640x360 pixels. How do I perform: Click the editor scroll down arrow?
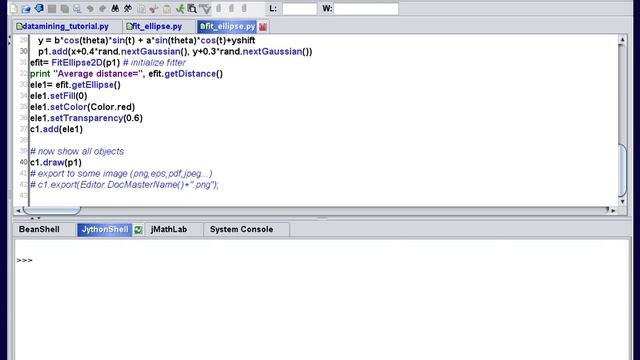pyautogui.click(x=622, y=202)
